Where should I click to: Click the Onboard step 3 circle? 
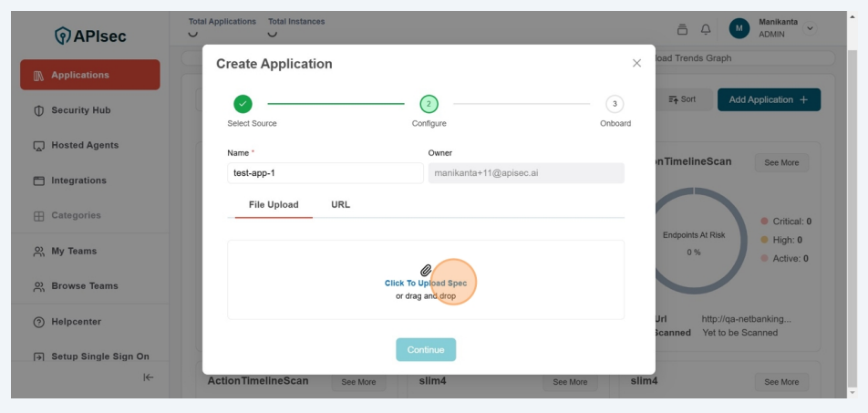(615, 104)
